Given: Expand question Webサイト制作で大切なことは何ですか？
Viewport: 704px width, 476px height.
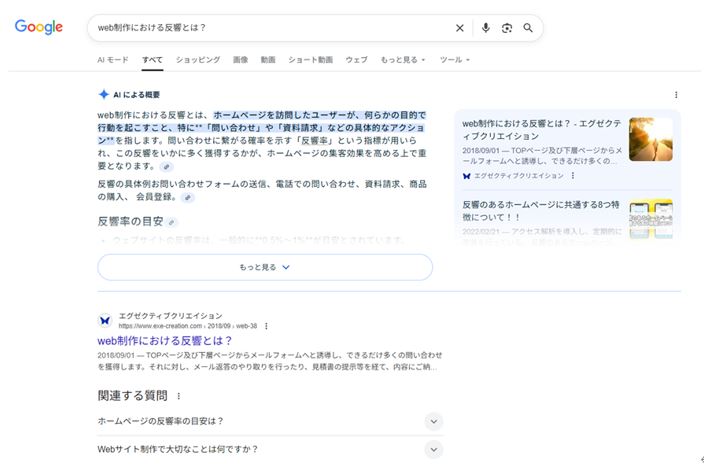Looking at the screenshot, I should (433, 451).
